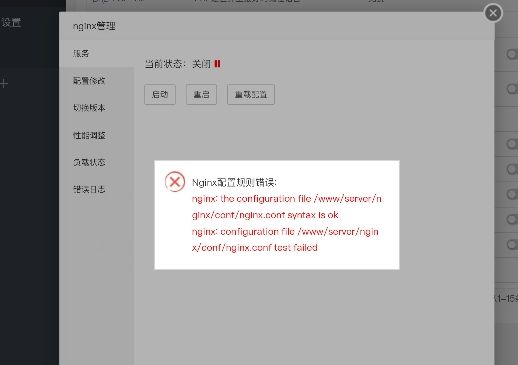518x365 pixels.
Task: Close the nginx管理 dialog with round X
Action: (493, 13)
